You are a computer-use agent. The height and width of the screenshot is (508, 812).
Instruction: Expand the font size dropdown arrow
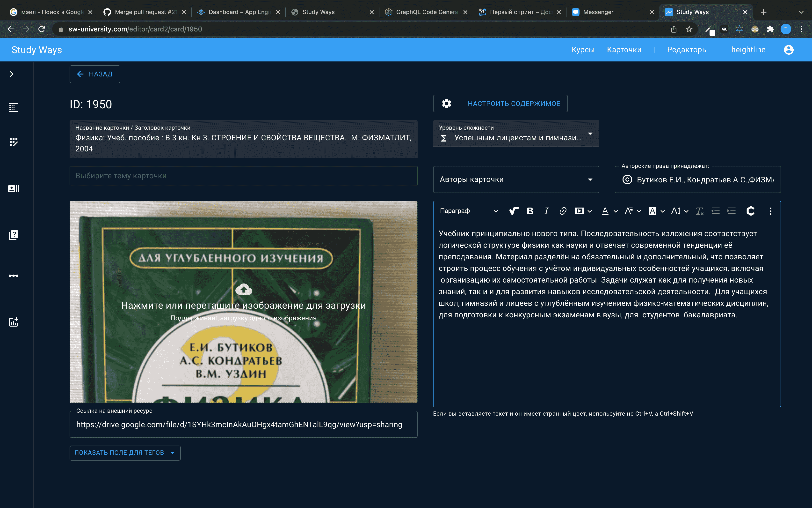(x=686, y=211)
